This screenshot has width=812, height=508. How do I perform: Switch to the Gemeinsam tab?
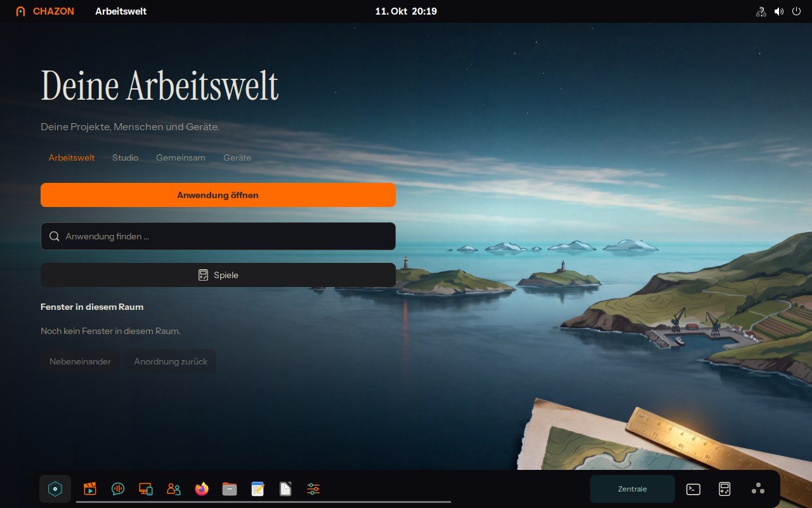click(181, 157)
